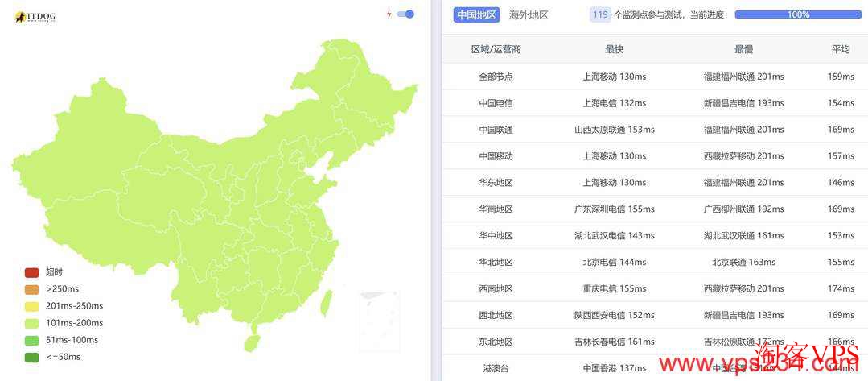868x381 pixels.
Task: Click 中国香港 137ms cell
Action: [615, 368]
